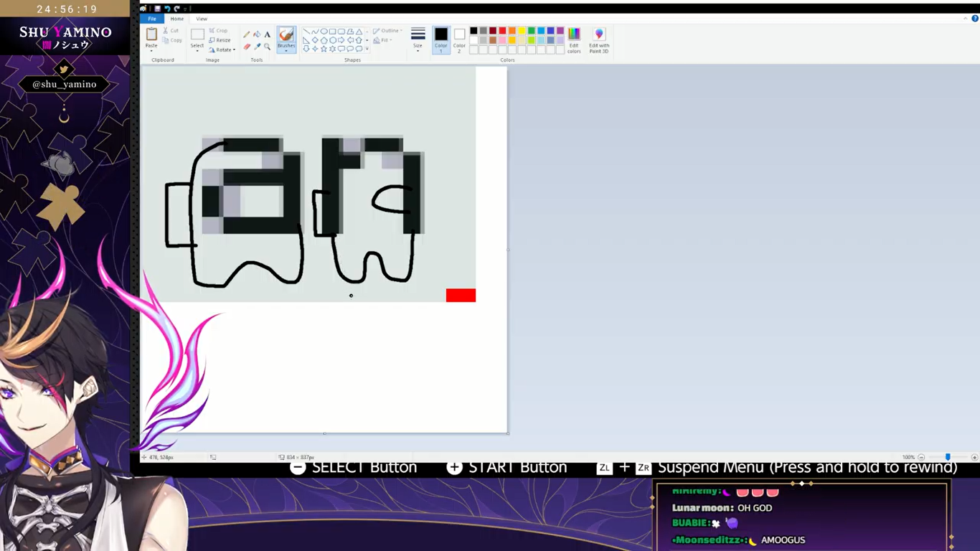Image resolution: width=980 pixels, height=551 pixels.
Task: Select the Magnifier tool
Action: tap(268, 47)
